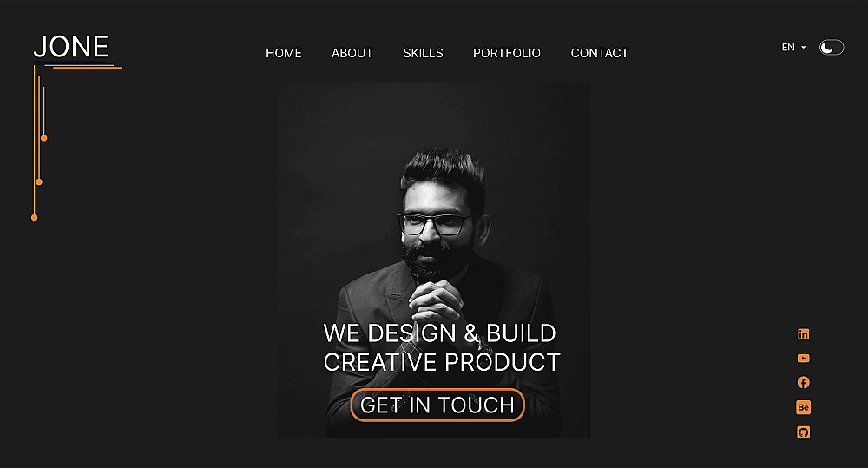This screenshot has height=468, width=868.
Task: Click the highest orange dot beneath JONE
Action: (x=43, y=138)
